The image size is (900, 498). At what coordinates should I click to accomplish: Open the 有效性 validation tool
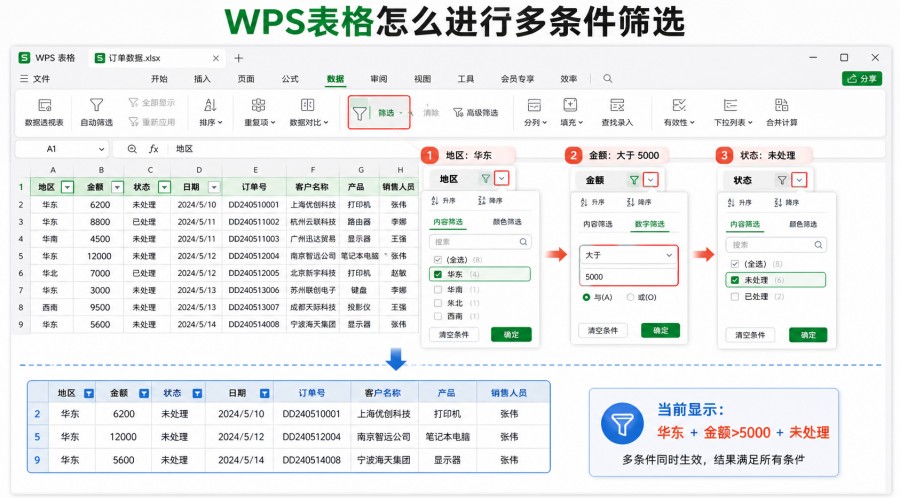(679, 112)
